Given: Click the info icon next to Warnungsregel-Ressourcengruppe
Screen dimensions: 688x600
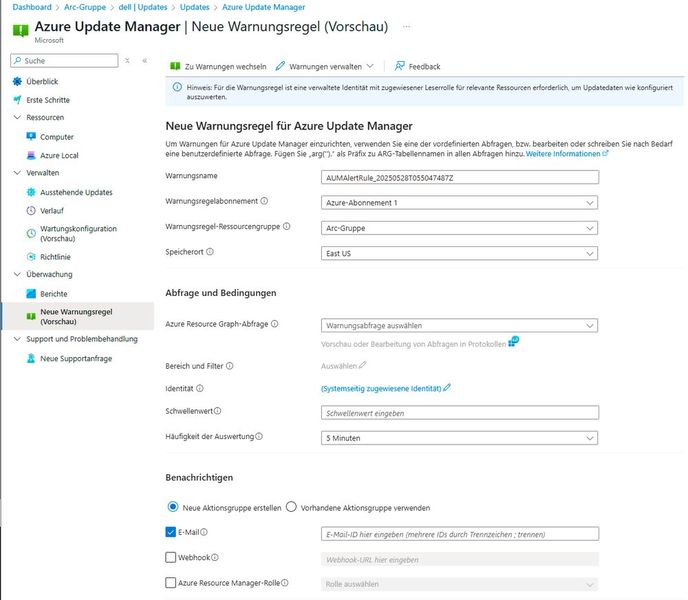Looking at the screenshot, I should (x=287, y=226).
